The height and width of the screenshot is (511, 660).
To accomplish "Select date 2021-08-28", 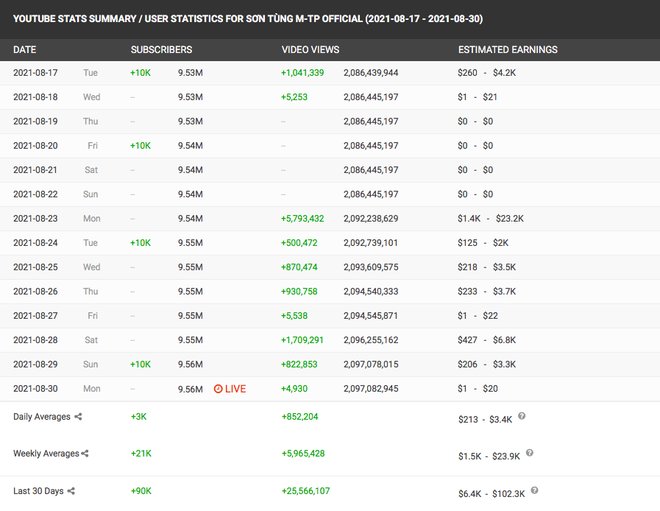I will (35, 340).
